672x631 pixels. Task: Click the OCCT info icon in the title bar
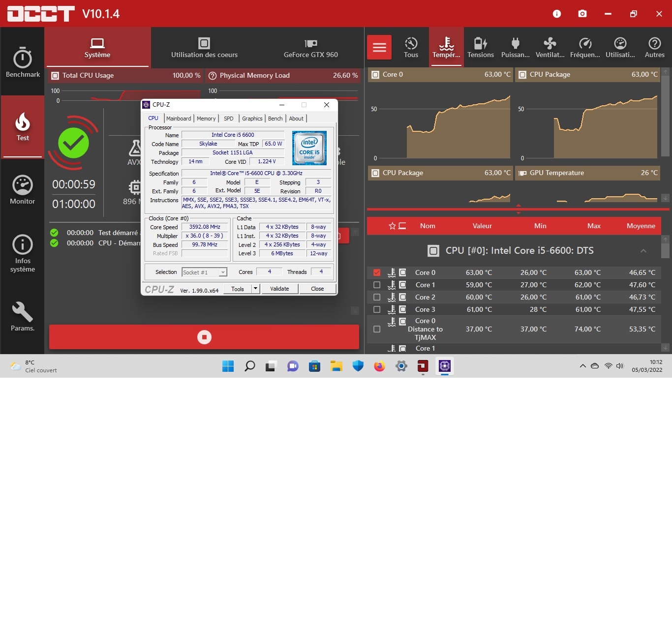tap(557, 14)
